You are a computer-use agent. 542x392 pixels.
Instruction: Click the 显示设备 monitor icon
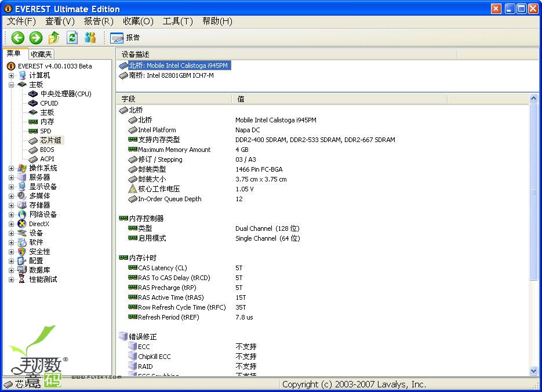tap(22, 187)
